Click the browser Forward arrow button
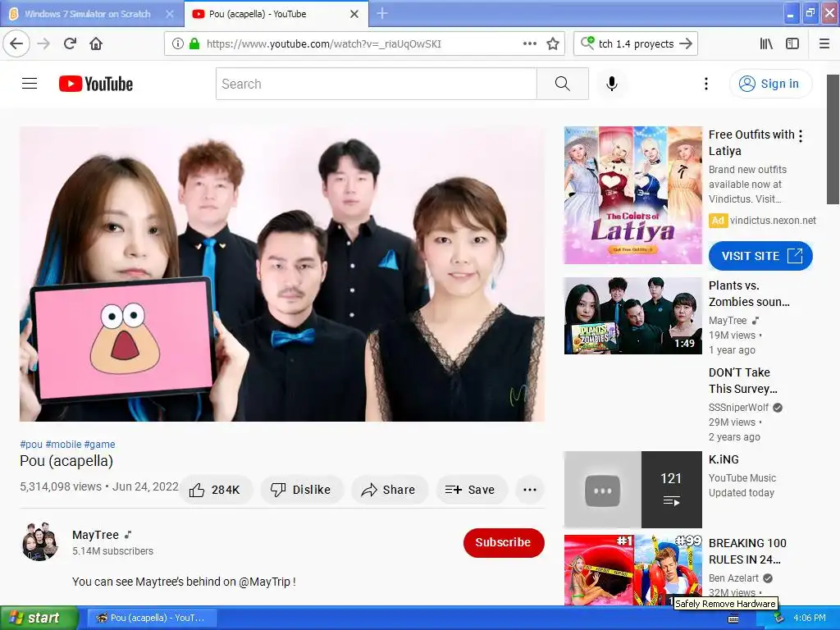 pyautogui.click(x=43, y=43)
